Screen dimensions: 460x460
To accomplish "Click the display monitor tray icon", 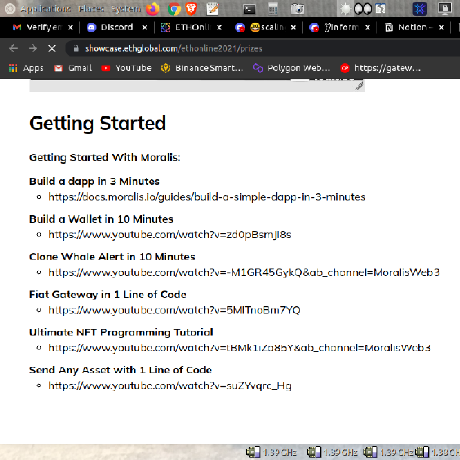I will (x=445, y=8).
